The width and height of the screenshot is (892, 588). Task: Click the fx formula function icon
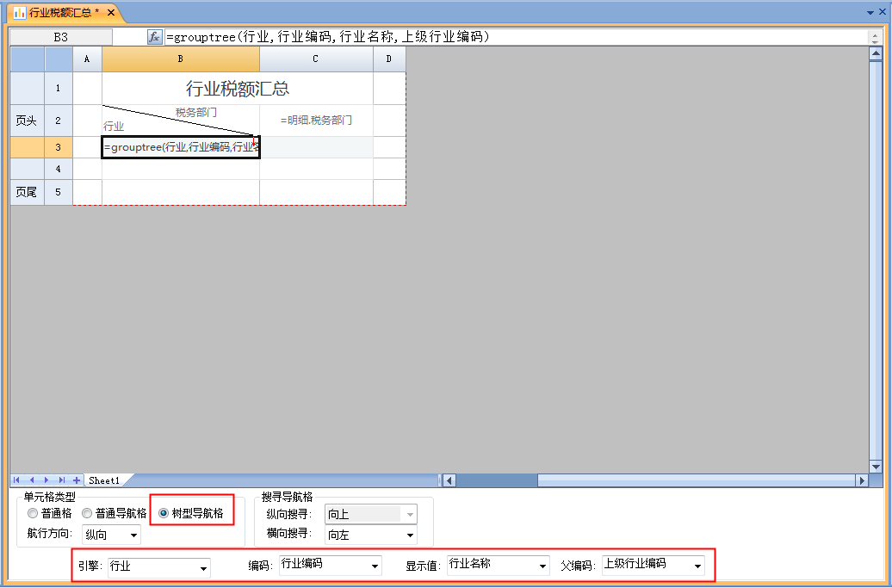(x=155, y=37)
